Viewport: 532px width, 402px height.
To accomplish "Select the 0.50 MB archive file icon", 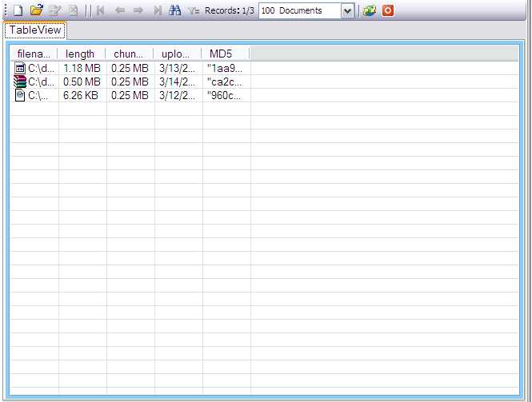I will point(20,82).
